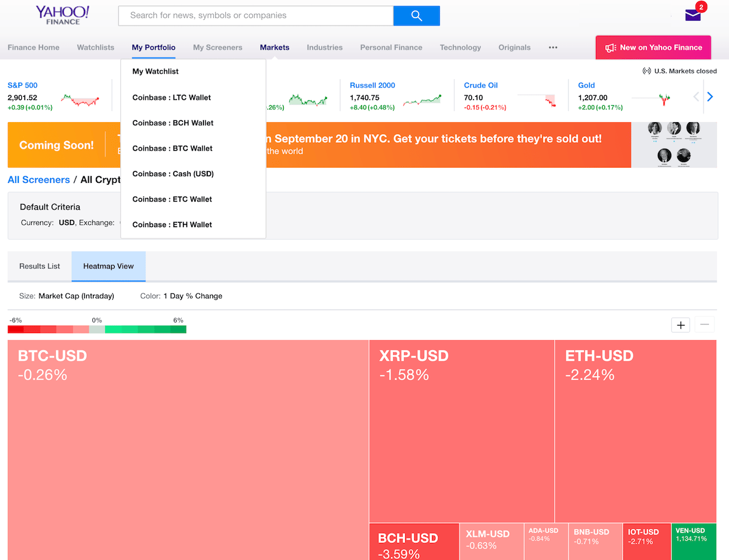The image size is (729, 560).
Task: Click the IOT-USD heatmap tile
Action: click(x=647, y=542)
